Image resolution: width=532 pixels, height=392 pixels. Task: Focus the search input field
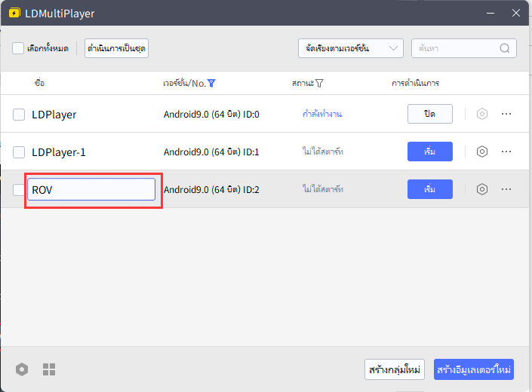(464, 48)
